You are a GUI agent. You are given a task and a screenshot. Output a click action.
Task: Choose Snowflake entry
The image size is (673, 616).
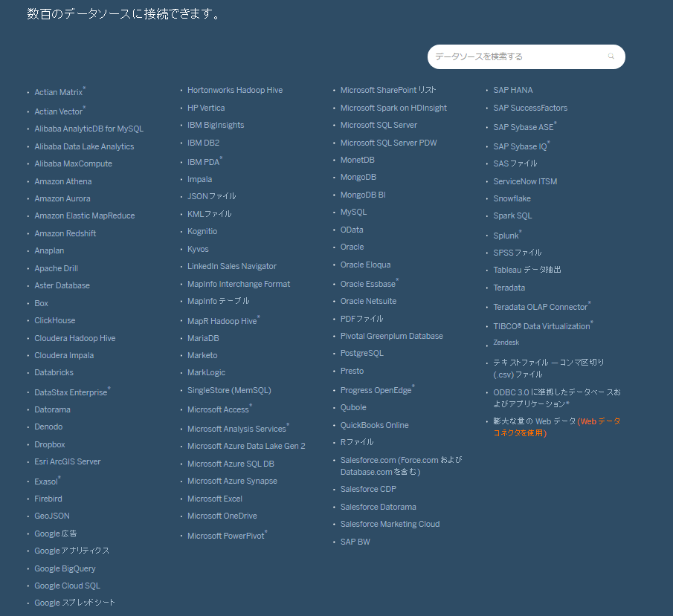click(x=512, y=198)
